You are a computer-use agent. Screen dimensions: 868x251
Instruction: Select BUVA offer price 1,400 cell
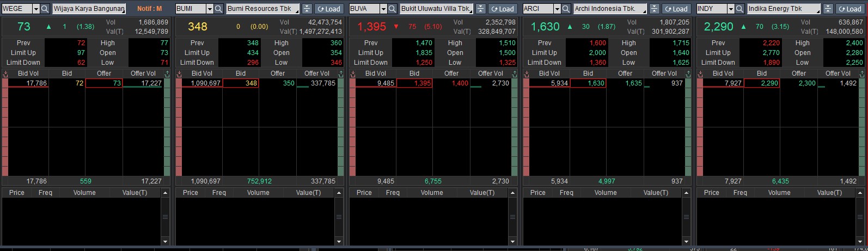451,83
